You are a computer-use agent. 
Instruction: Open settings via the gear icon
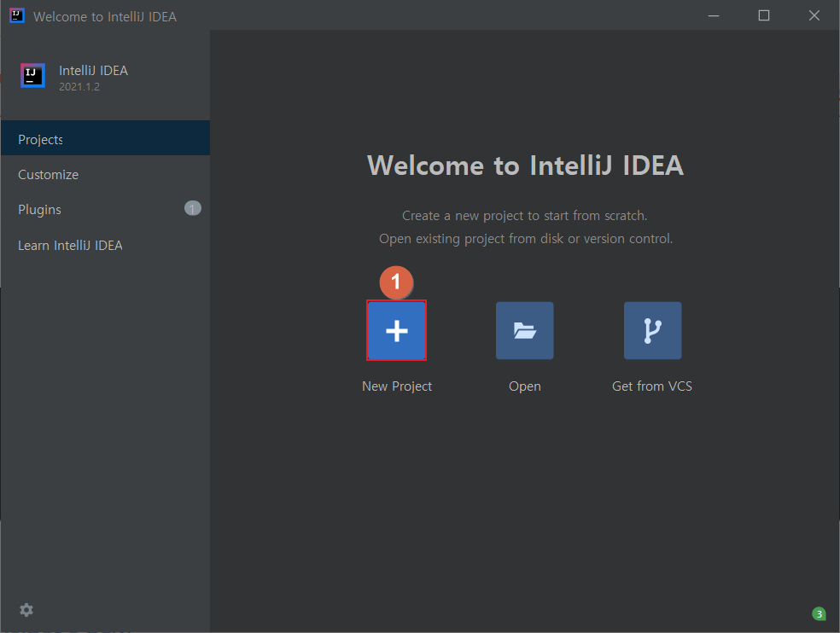(26, 609)
